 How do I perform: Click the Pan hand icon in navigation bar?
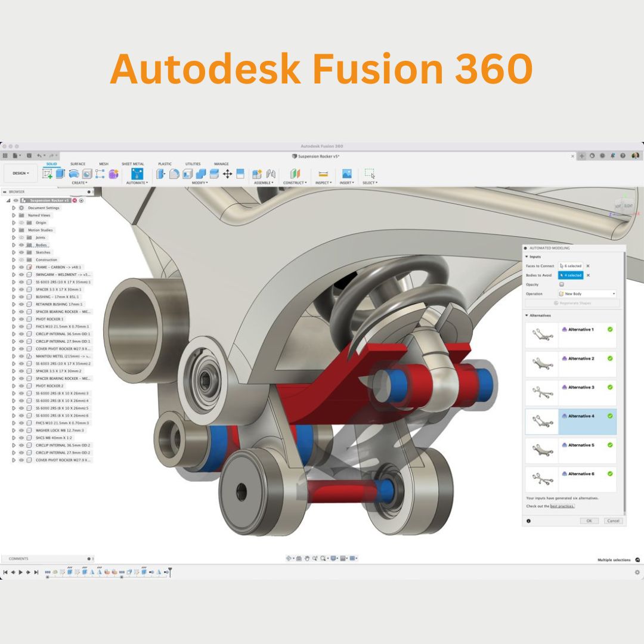click(x=307, y=559)
